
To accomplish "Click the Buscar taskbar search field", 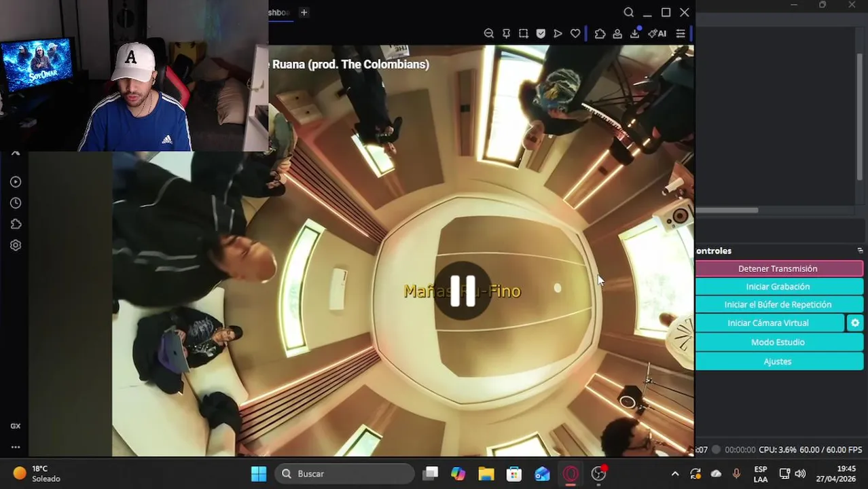I will [344, 473].
